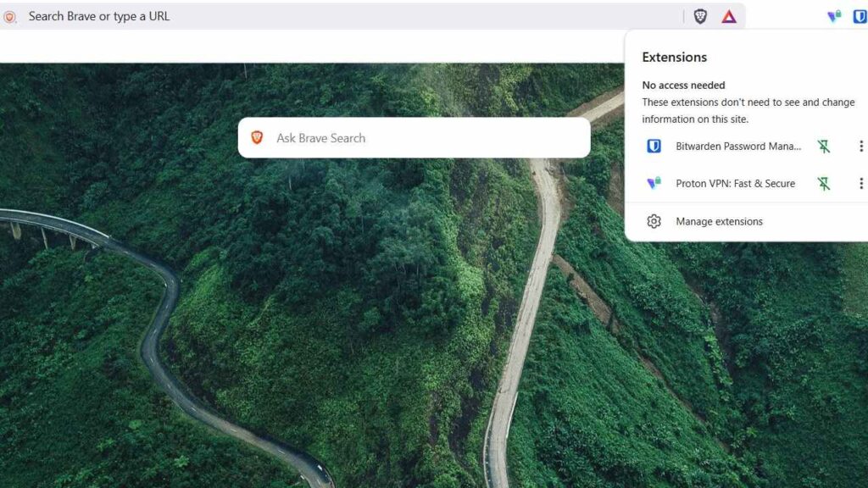Click the Extensions panel heading

(674, 57)
